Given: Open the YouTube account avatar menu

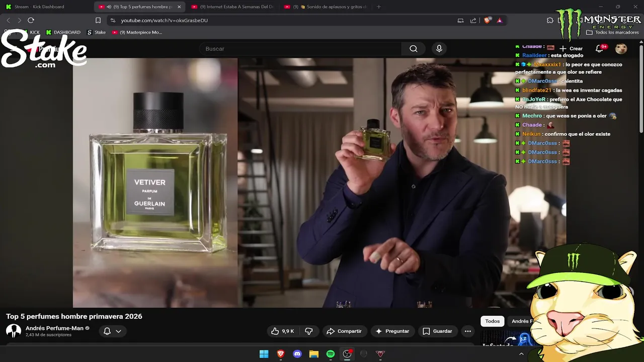Looking at the screenshot, I should point(621,49).
